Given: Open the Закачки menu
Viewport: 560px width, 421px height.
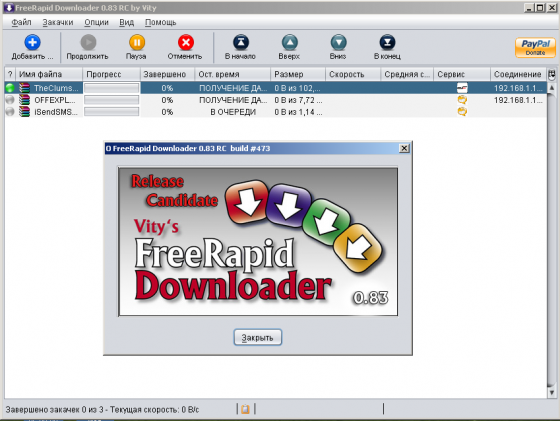Looking at the screenshot, I should (58, 22).
